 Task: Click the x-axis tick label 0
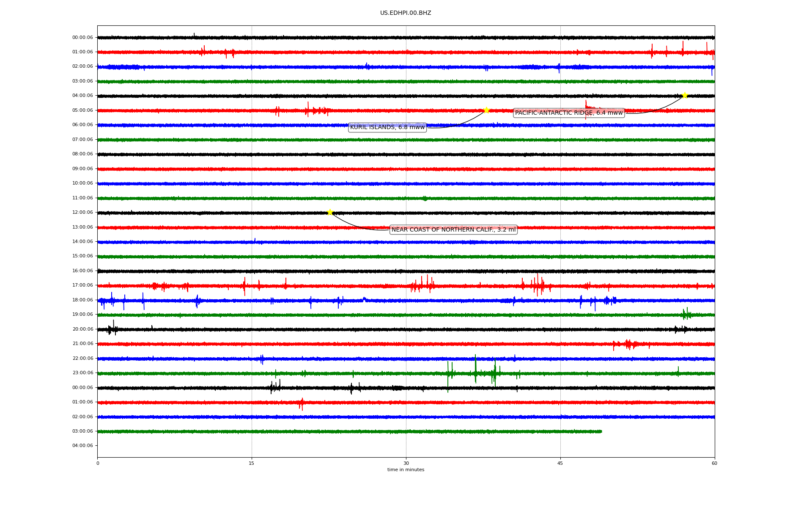98,463
